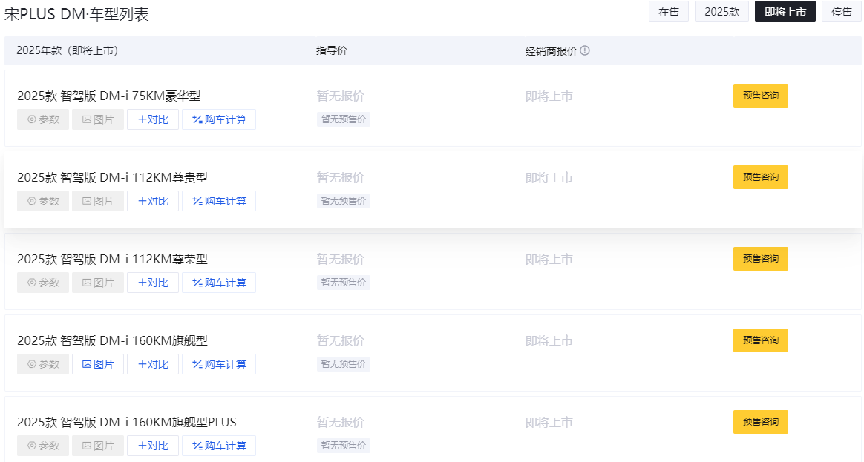Open 图片 for the 75KM豪华型 model

pyautogui.click(x=98, y=120)
